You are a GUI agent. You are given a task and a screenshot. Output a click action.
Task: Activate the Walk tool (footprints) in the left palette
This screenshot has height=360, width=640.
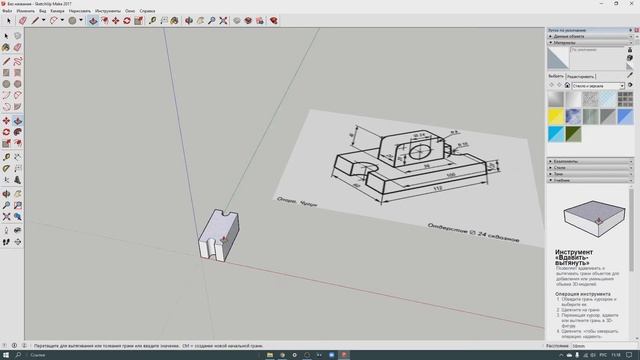point(6,242)
